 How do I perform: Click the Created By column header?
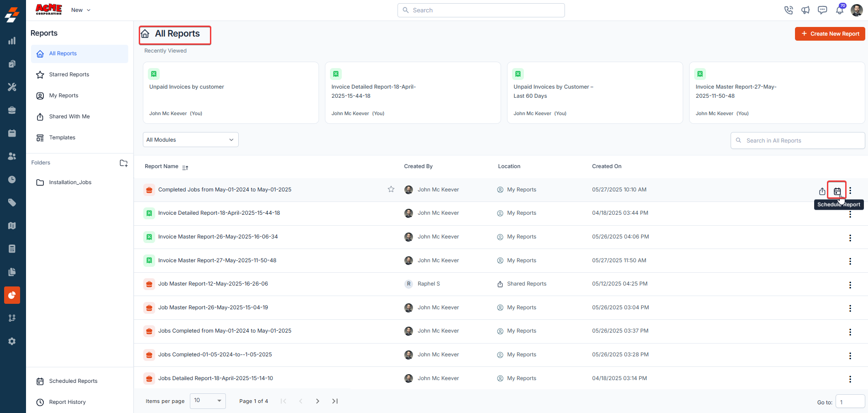pos(418,166)
